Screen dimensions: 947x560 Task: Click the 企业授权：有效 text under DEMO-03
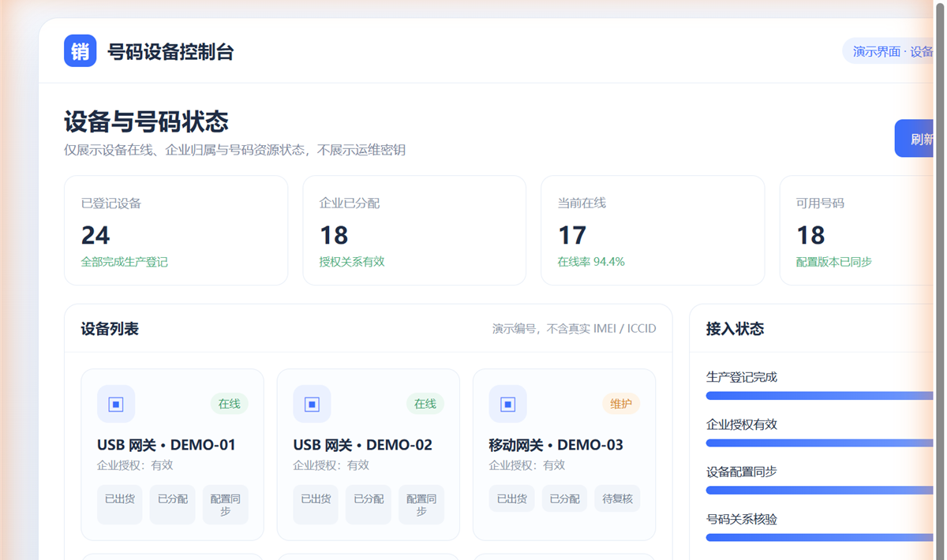(x=526, y=465)
